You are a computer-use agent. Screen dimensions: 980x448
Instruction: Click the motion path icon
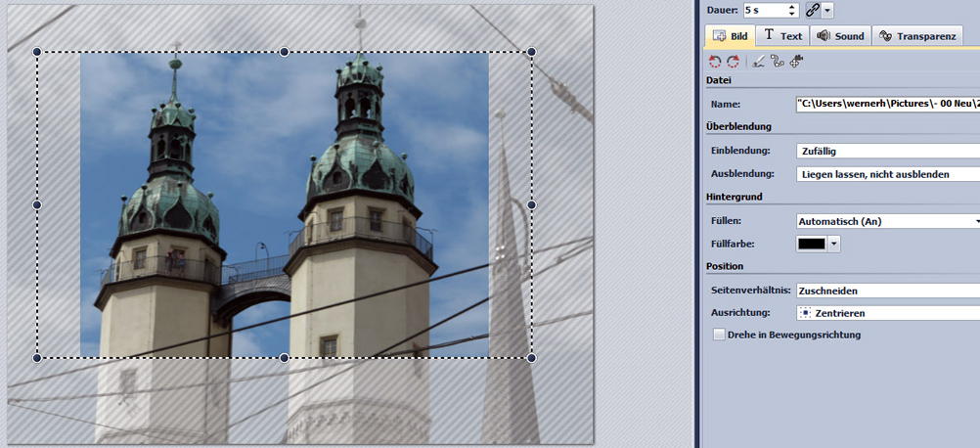coord(778,62)
